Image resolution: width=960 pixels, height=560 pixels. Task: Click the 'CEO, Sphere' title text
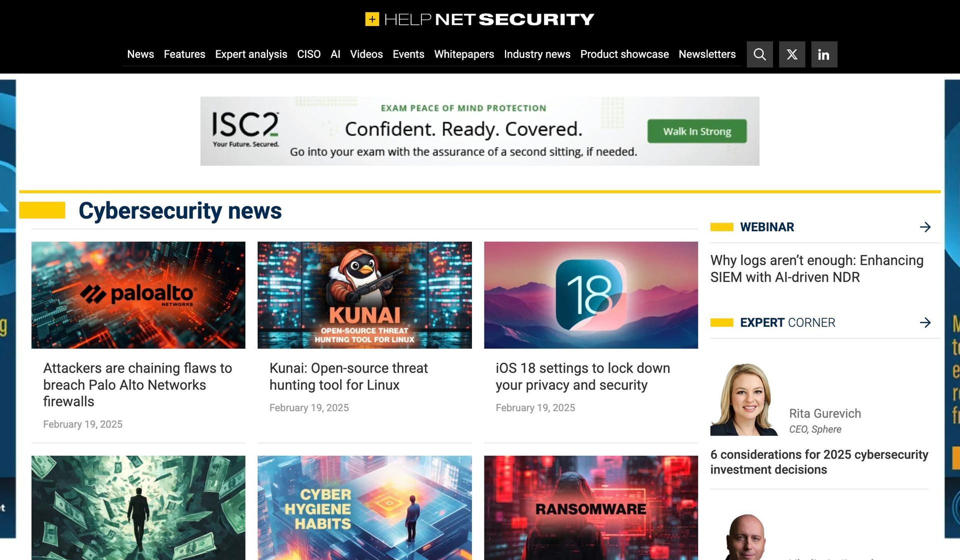pyautogui.click(x=815, y=430)
